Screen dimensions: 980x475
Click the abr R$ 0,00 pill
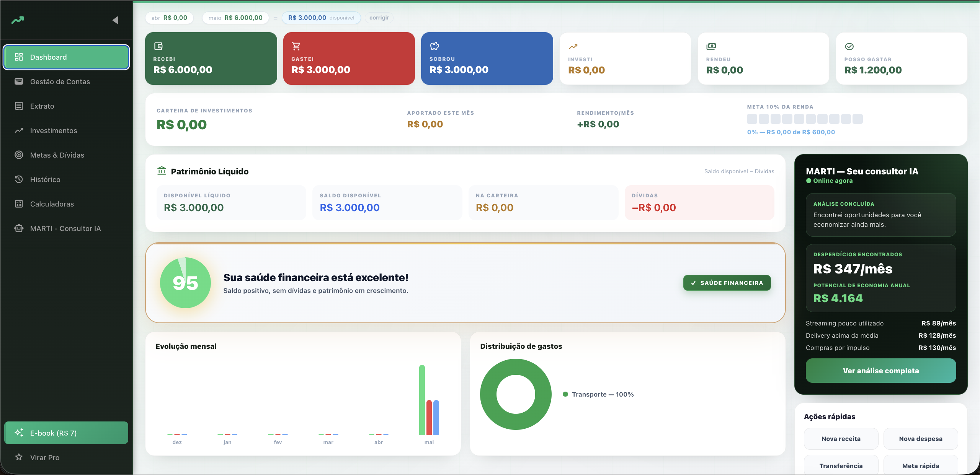pos(169,18)
